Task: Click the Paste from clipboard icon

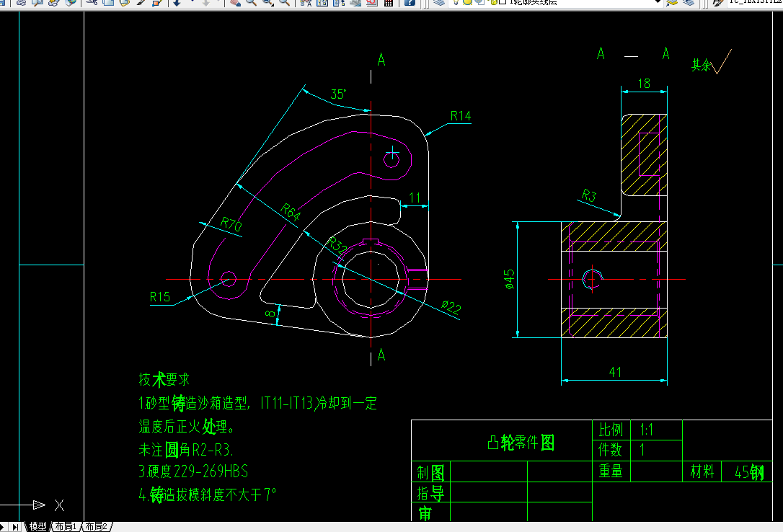Action: 123,4
